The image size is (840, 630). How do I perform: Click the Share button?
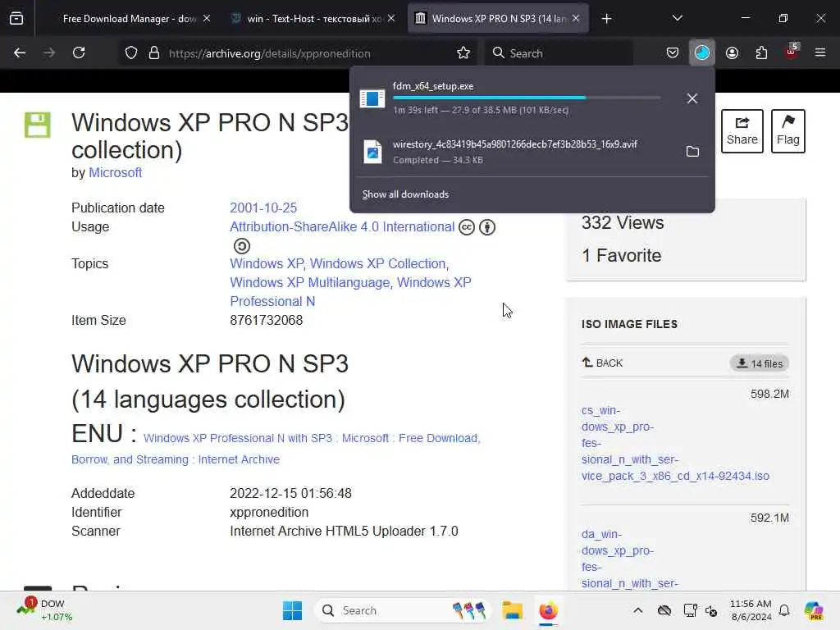tap(742, 131)
